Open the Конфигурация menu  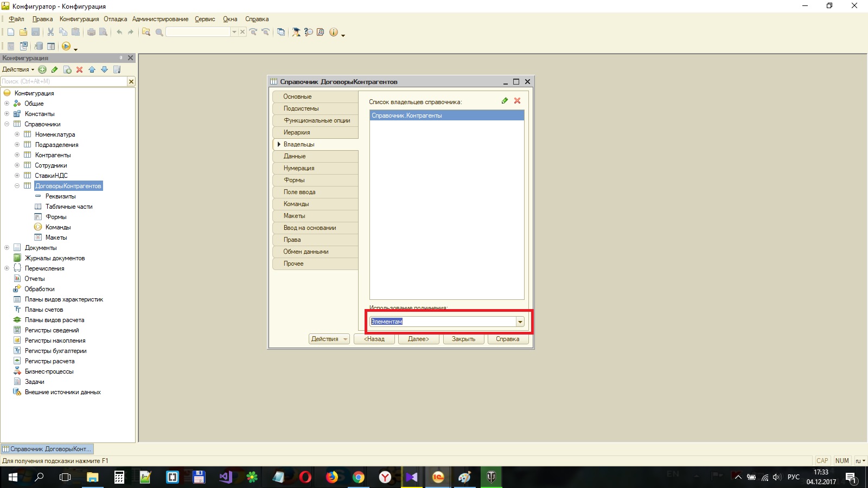(79, 19)
